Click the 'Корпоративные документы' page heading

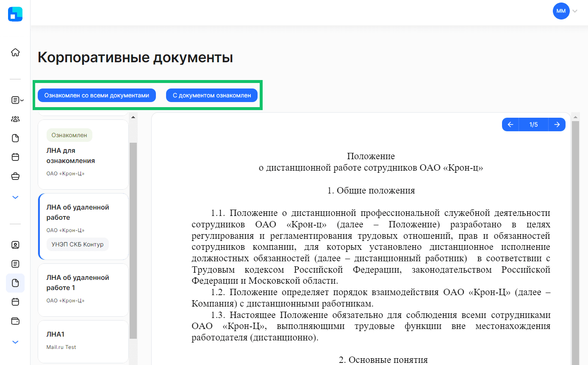(x=135, y=58)
